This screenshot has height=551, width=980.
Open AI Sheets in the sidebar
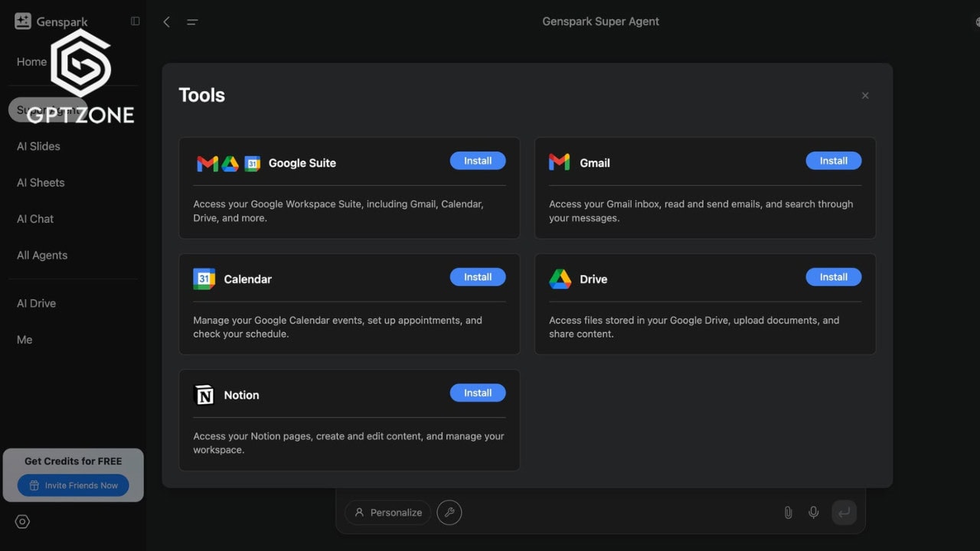[41, 182]
